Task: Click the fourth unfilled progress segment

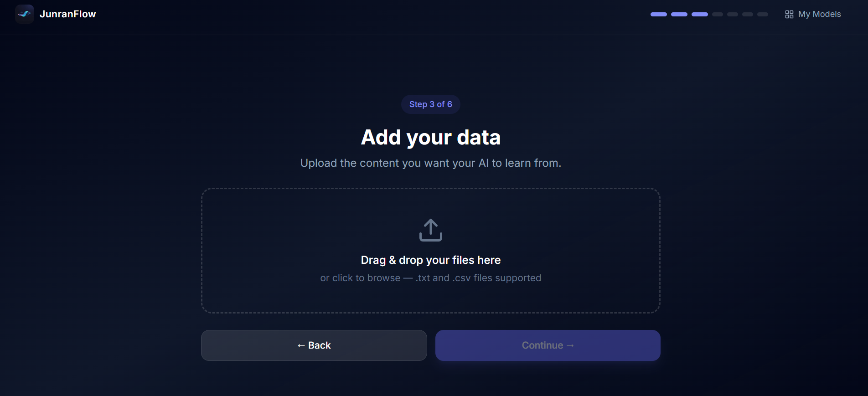Action: (x=718, y=15)
